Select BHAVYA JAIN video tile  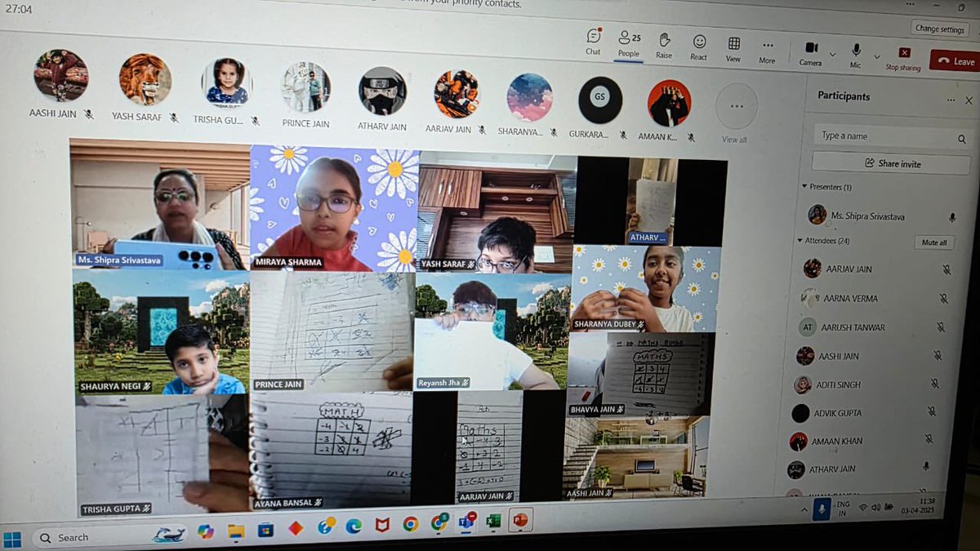point(641,374)
